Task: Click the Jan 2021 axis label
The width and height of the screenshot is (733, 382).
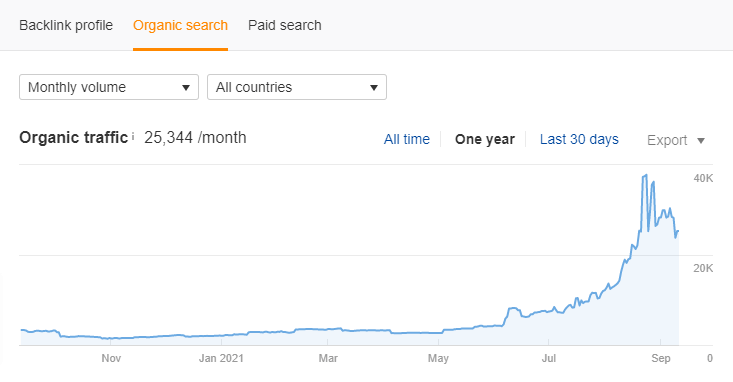Action: click(x=221, y=358)
